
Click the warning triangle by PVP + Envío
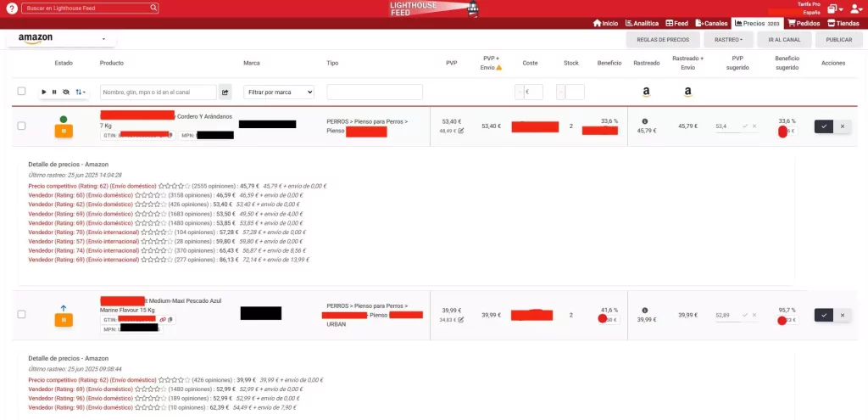[498, 68]
